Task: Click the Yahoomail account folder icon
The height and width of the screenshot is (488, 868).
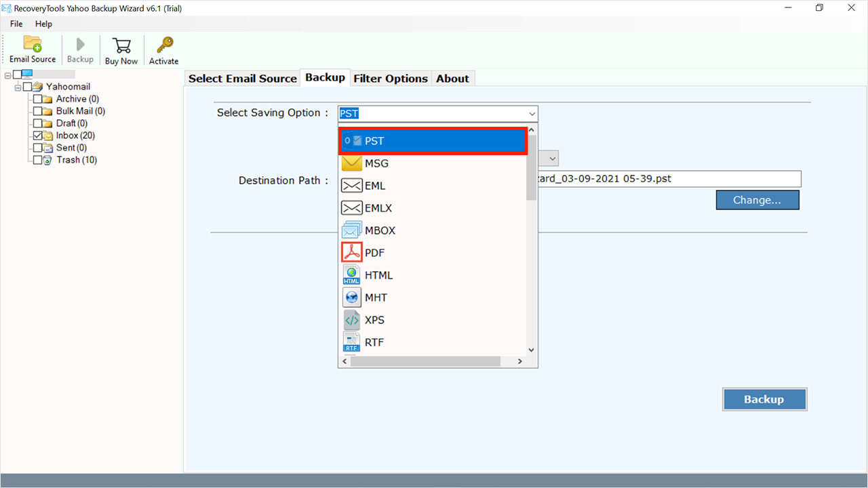Action: coord(38,87)
